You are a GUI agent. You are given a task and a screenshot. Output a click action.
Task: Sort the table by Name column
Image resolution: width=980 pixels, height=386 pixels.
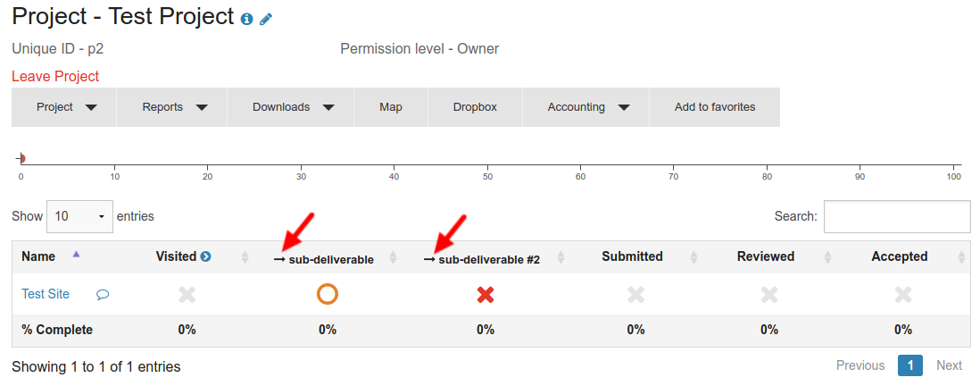coord(39,256)
